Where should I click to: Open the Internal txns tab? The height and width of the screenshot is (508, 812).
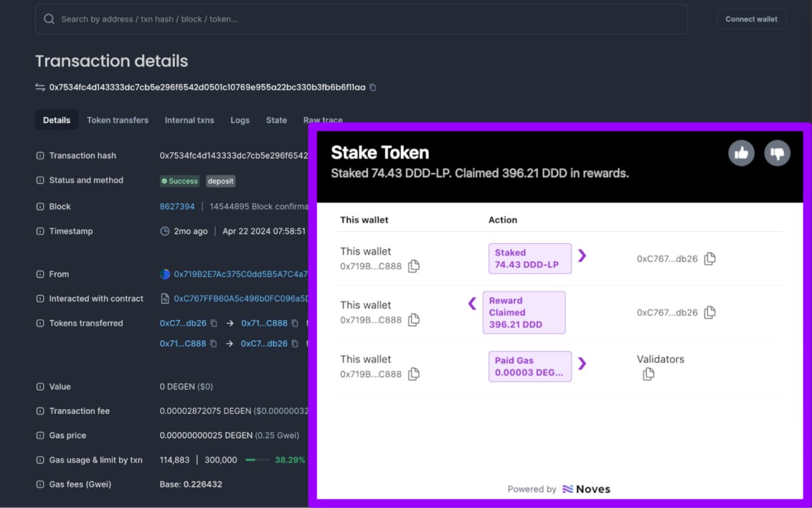click(x=190, y=120)
